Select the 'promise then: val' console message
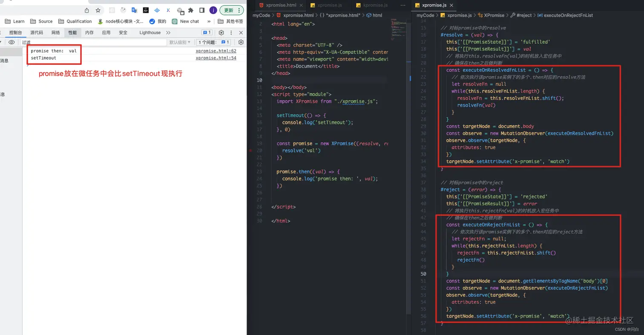The height and width of the screenshot is (335, 644). pos(54,51)
